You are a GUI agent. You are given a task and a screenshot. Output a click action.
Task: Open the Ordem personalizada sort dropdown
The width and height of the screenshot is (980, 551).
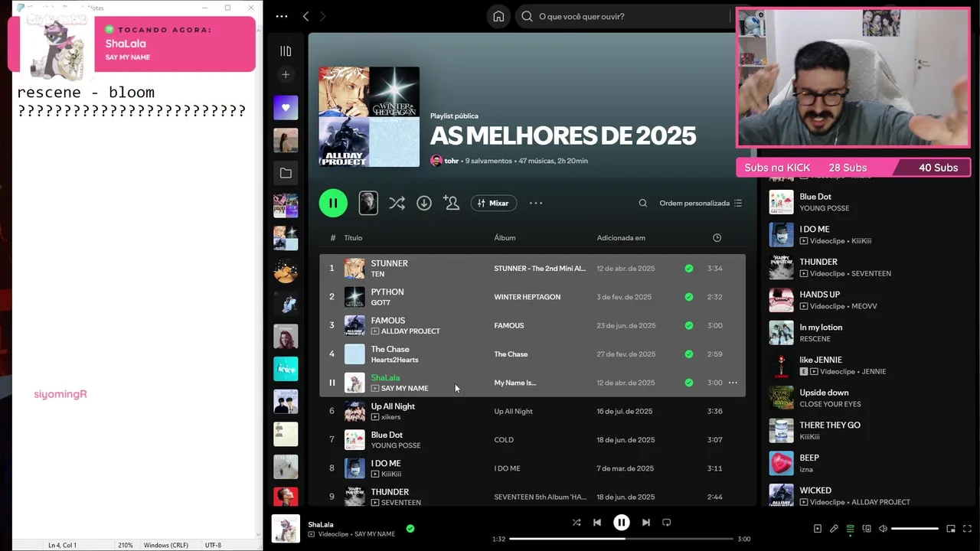[701, 203]
